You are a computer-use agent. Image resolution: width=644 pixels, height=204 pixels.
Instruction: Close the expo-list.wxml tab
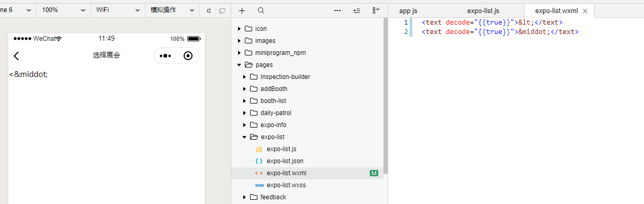point(585,10)
